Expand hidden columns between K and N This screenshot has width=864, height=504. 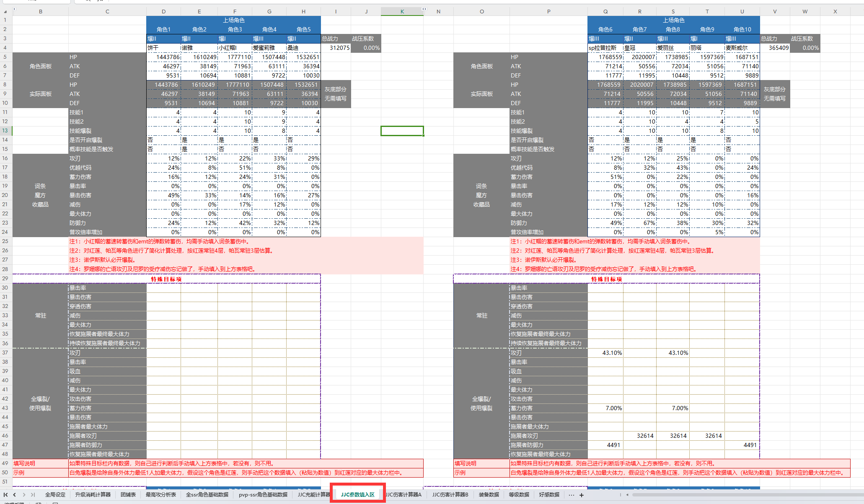(424, 9)
